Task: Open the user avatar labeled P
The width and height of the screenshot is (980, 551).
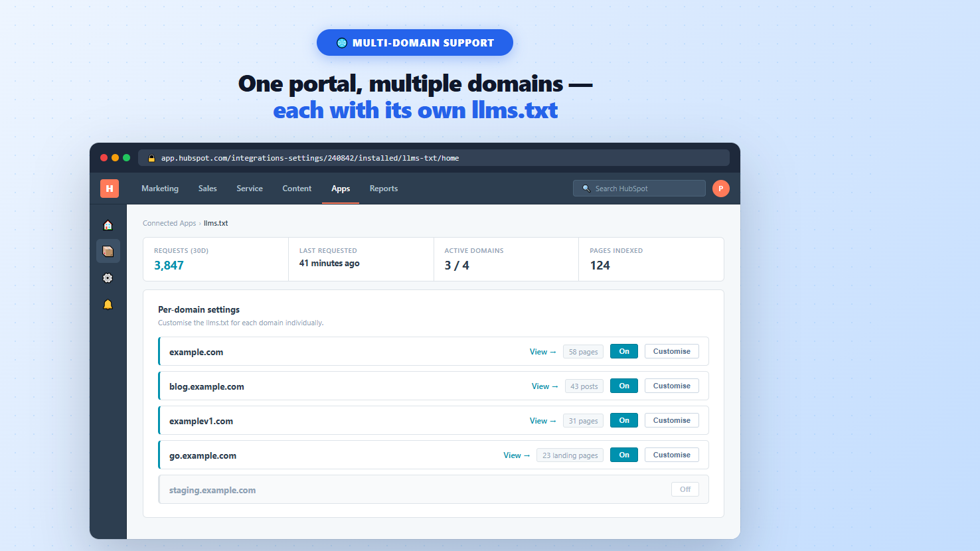Action: [721, 189]
